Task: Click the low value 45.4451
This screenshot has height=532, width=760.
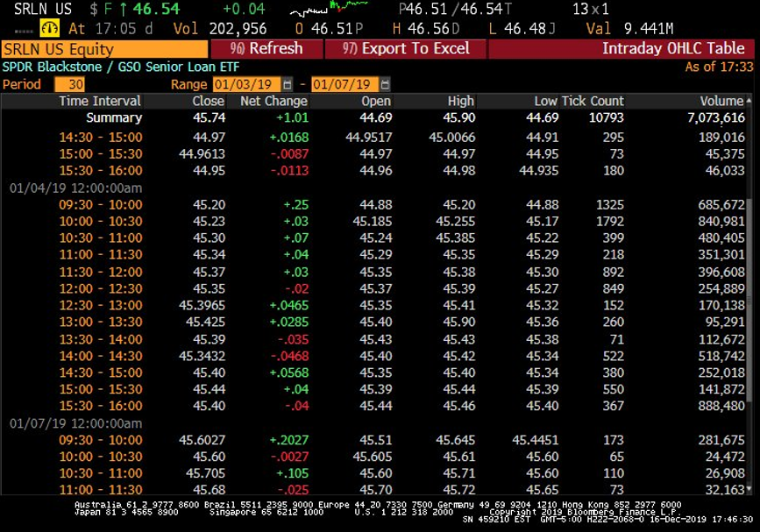Action: (x=535, y=440)
